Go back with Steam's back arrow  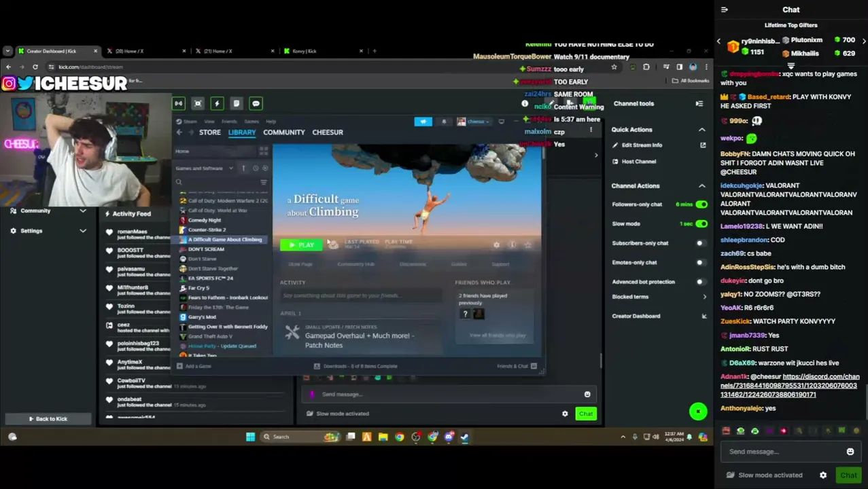[x=179, y=132]
